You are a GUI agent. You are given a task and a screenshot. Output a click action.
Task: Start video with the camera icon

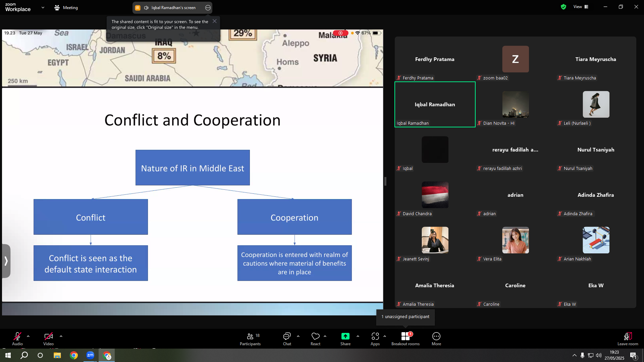coord(48,336)
